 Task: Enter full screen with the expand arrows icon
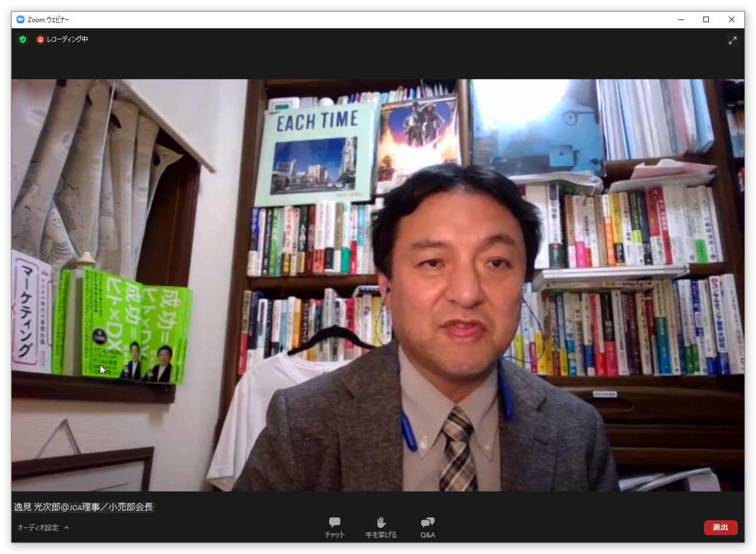tap(732, 40)
